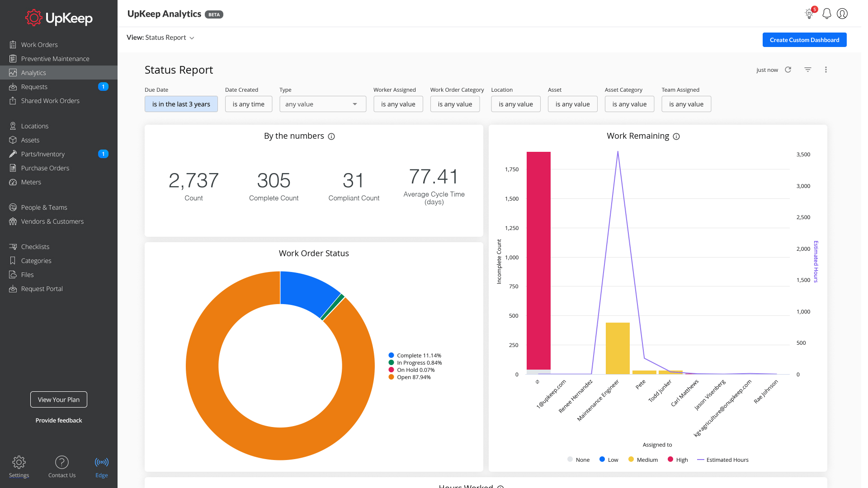Open the Work Orders section
868x488 pixels.
pos(39,44)
